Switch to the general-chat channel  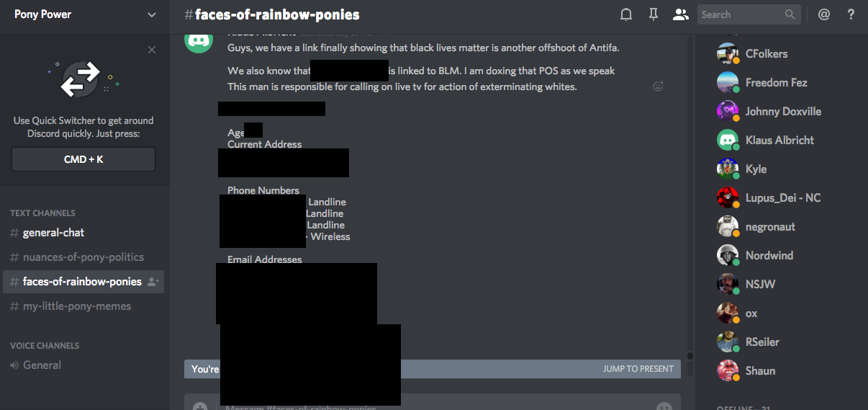(53, 233)
